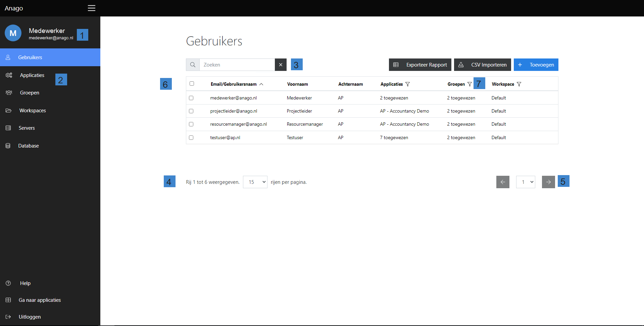Check the projectleider@anago.nl row
This screenshot has width=644, height=326.
click(191, 111)
